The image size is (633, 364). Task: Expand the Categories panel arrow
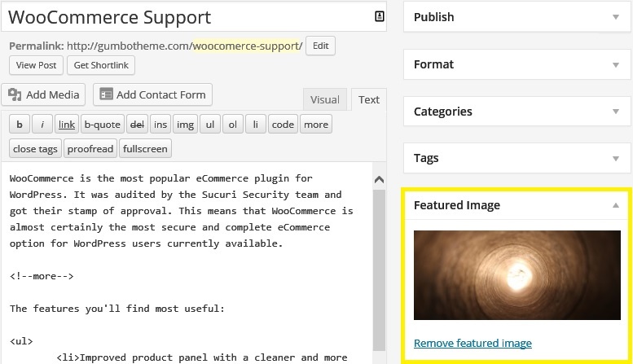pos(616,112)
